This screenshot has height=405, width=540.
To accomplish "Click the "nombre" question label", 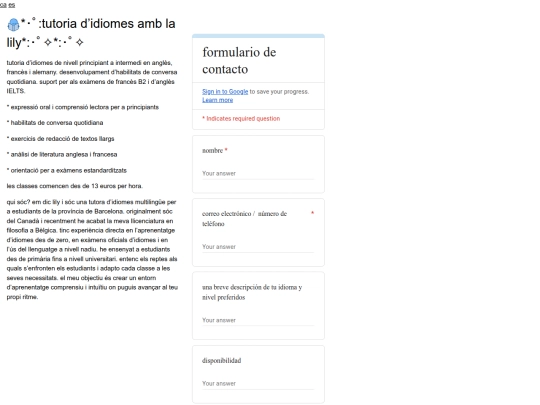I will [x=212, y=150].
